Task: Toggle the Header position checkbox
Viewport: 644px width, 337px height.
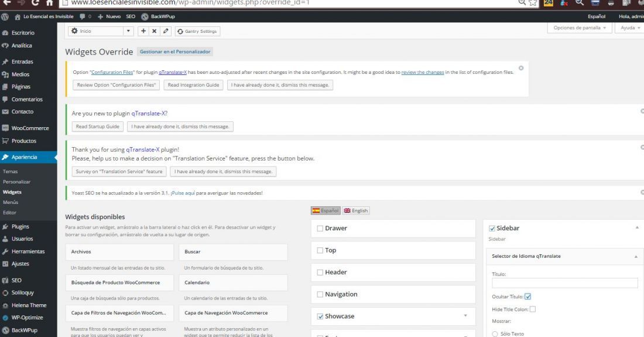Action: pos(320,273)
